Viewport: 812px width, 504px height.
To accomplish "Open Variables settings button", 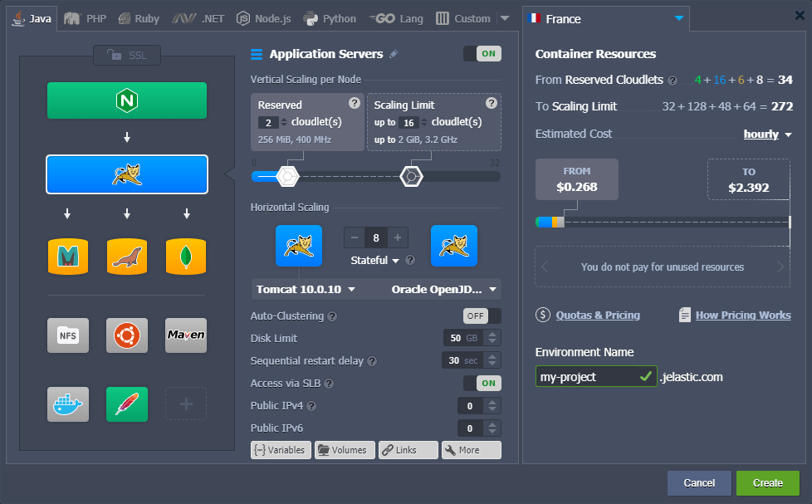I will tap(281, 450).
